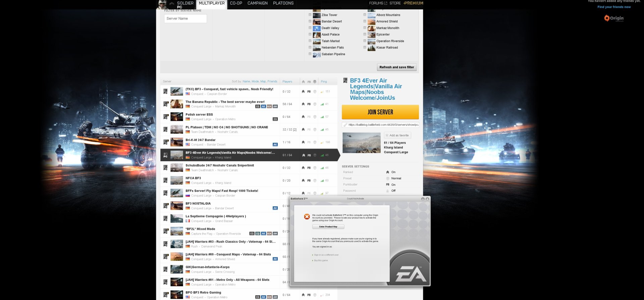644x300 pixels.
Task: Tick the Kiasar Railroad checkbox
Action: [365, 47]
